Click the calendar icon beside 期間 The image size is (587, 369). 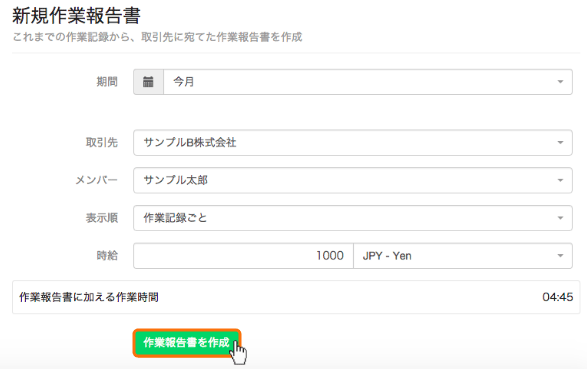pos(148,82)
